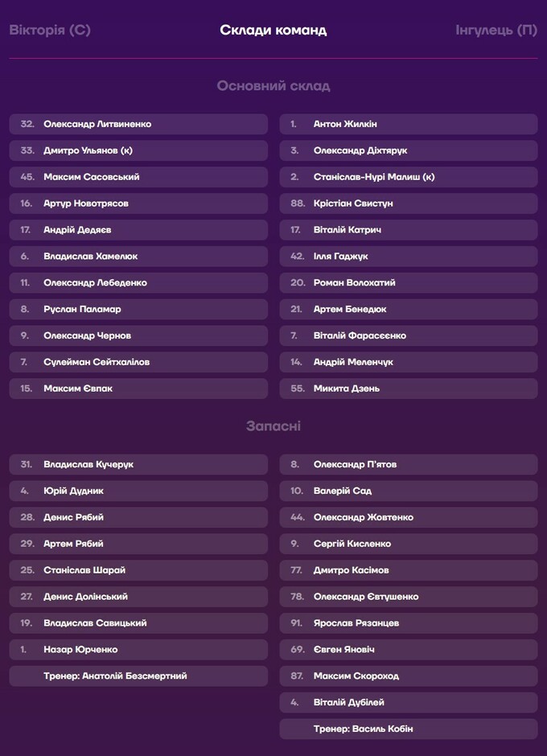Select Микита Дзень number 55
This screenshot has height=756, width=547.
click(x=409, y=388)
